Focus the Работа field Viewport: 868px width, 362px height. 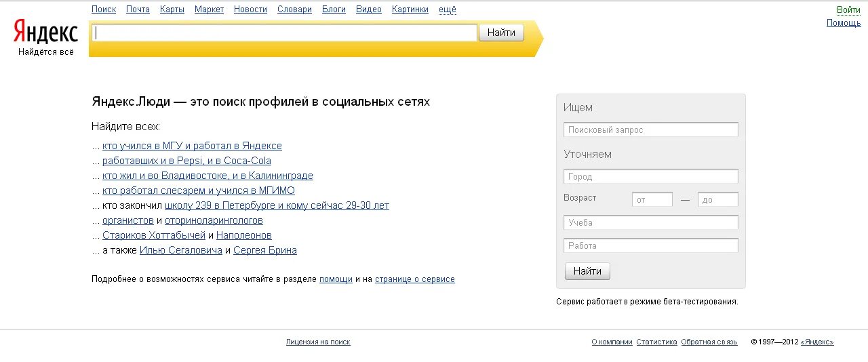[x=651, y=245]
